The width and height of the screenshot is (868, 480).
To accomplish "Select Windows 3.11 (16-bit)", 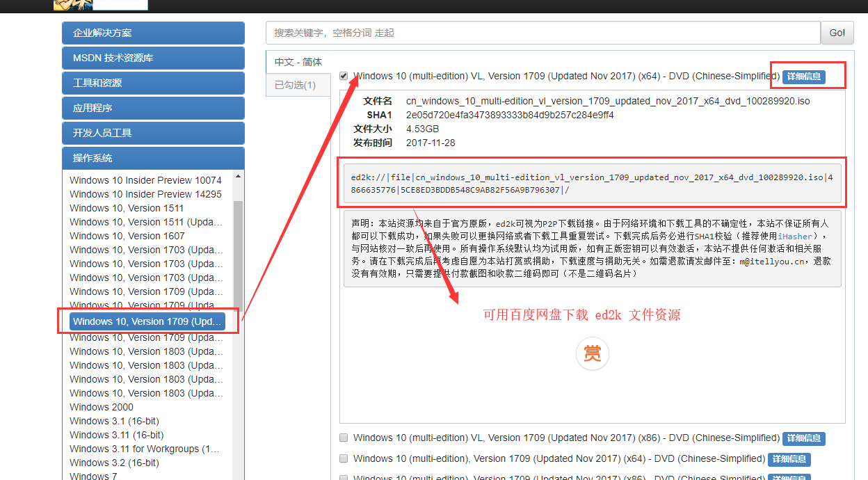I will pyautogui.click(x=117, y=435).
